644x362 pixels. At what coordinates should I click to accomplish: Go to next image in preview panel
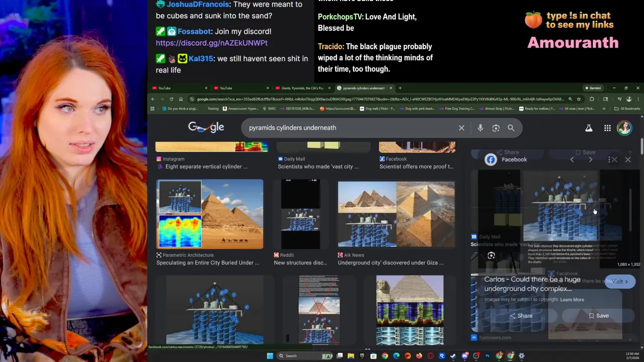coord(591,160)
